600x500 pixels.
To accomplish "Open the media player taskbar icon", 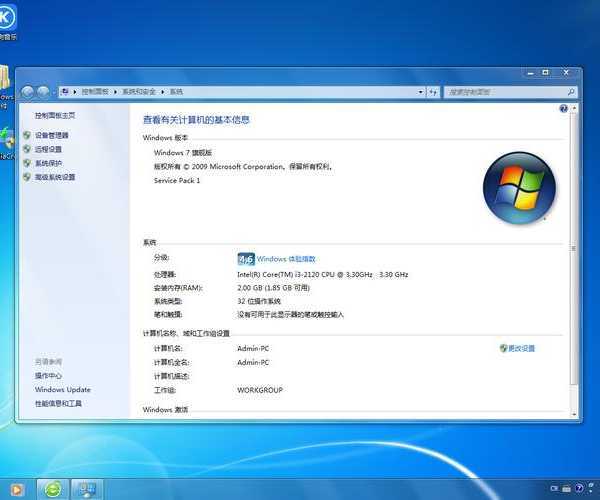I will click(x=16, y=490).
